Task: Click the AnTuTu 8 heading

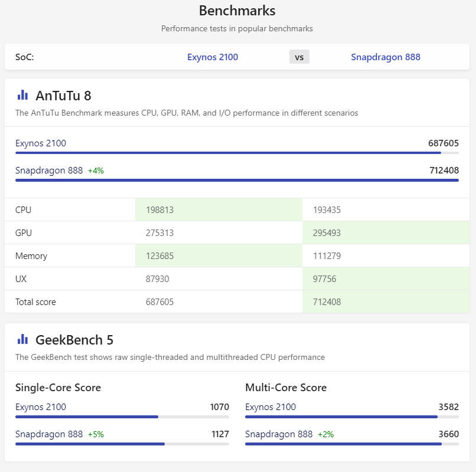Action: click(63, 96)
